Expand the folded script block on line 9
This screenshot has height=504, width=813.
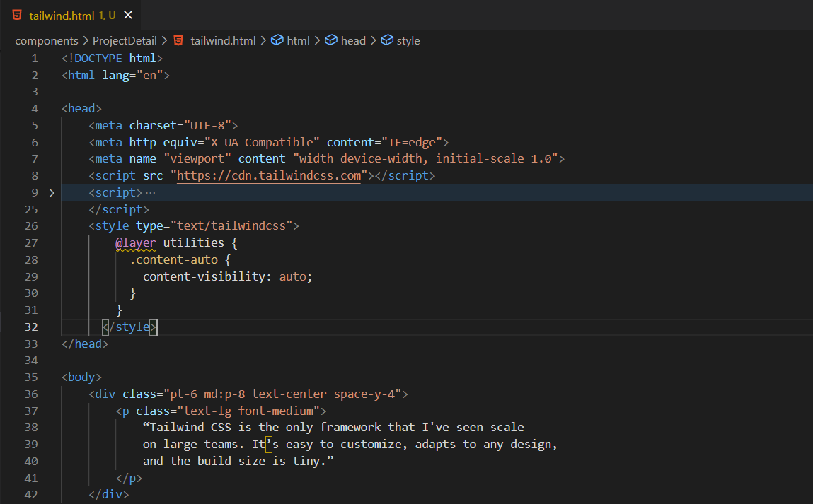51,192
